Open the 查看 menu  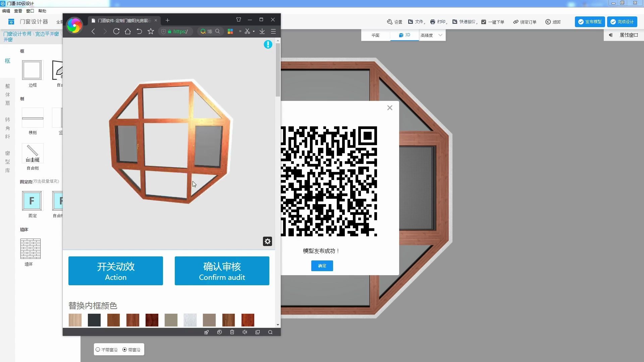[x=18, y=11]
